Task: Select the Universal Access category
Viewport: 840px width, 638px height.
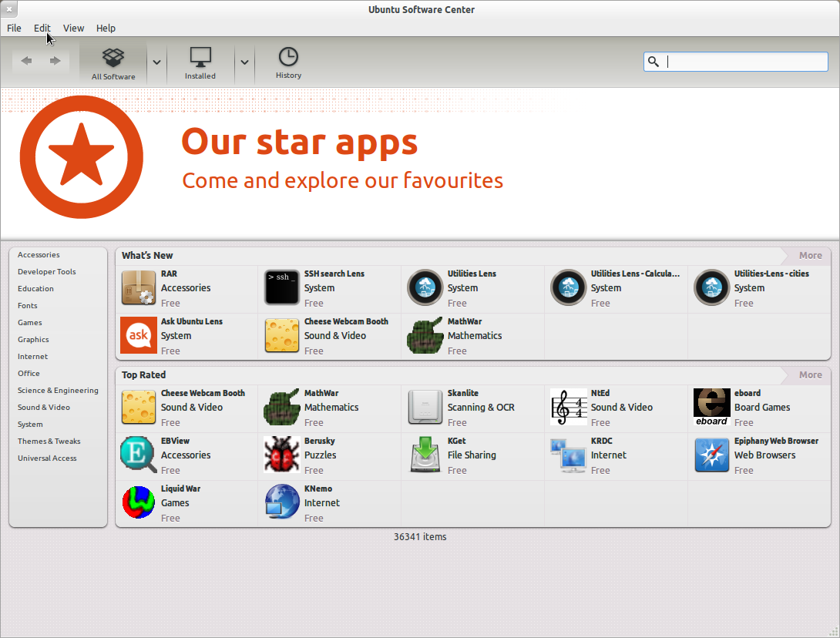Action: (47, 458)
